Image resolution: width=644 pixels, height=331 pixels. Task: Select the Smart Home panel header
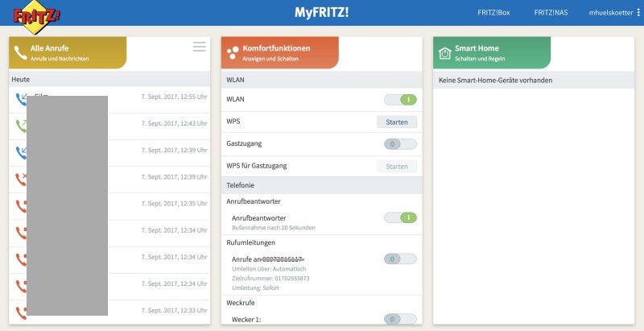coord(492,53)
